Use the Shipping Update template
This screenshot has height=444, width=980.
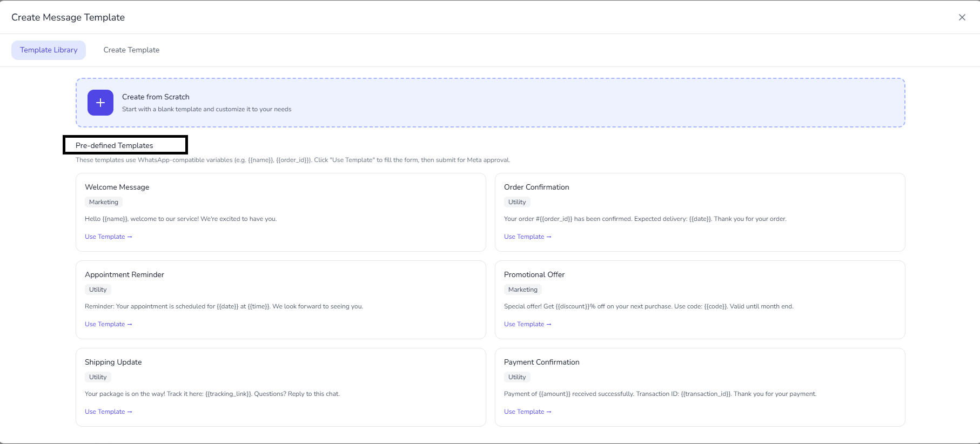[108, 412]
